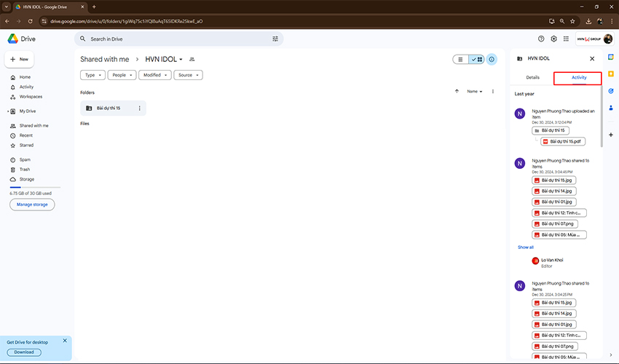Open Activity in the left sidebar

26,87
